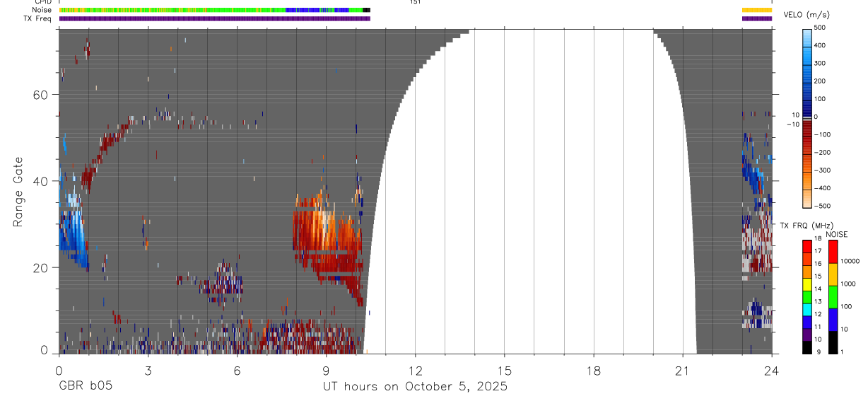Click the 'GBR b05' radar beam label
Image resolution: width=868 pixels, height=401 pixels.
85,387
